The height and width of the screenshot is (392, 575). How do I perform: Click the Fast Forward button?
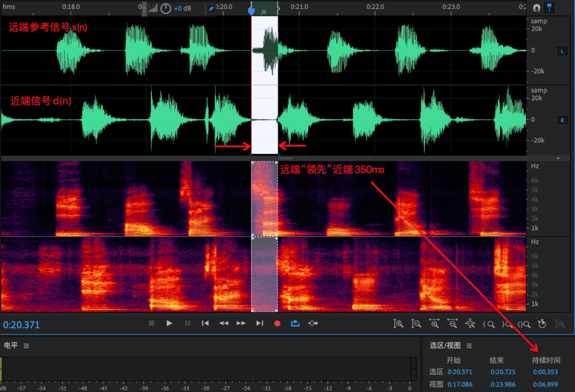coord(241,323)
